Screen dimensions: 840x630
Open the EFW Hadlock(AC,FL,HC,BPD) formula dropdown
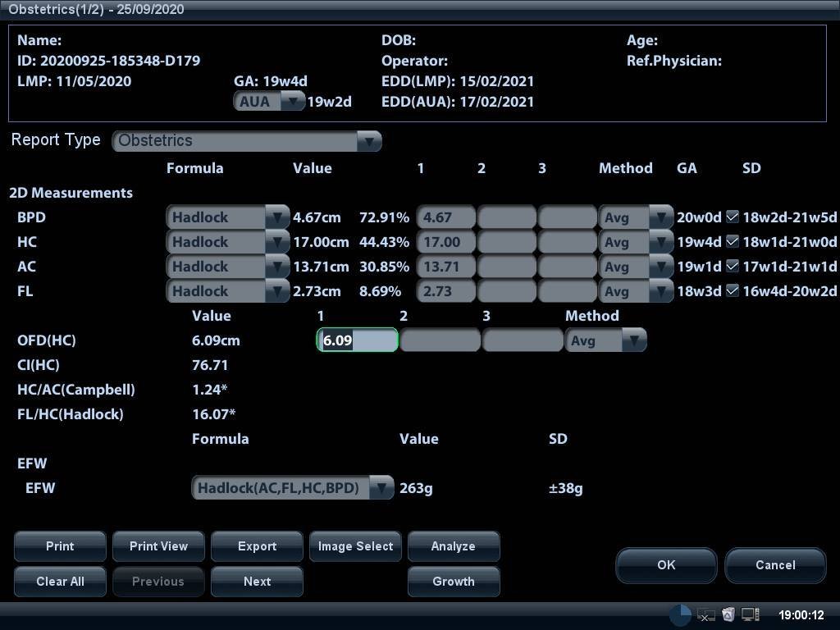tap(292, 488)
